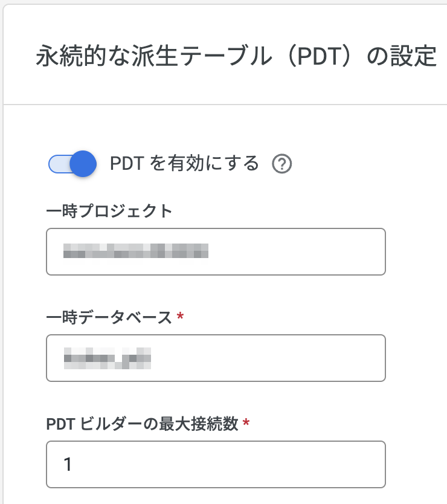The width and height of the screenshot is (447, 504).
Task: Click the blurred value in 一時データベース field
Action: click(x=107, y=357)
